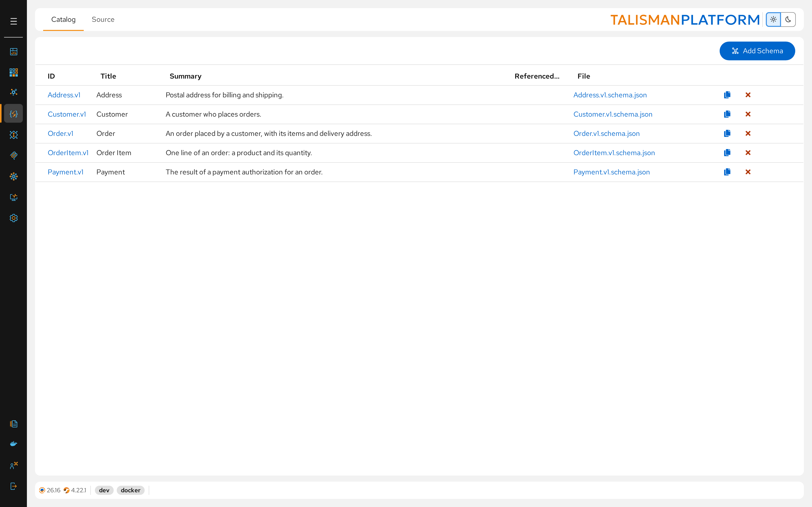Viewport: 812px width, 507px height.
Task: Copy the OrderItem.v1 schema row
Action: point(727,153)
